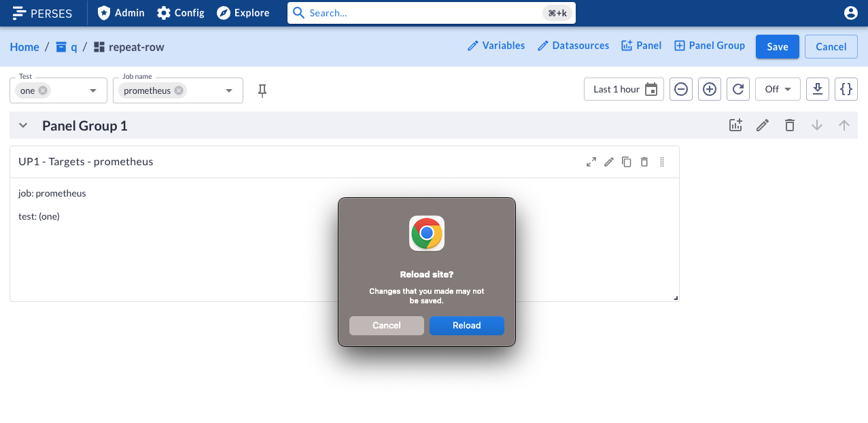Remove the 'prometheus' tag from Job name
The height and width of the screenshot is (423, 868).
point(179,90)
